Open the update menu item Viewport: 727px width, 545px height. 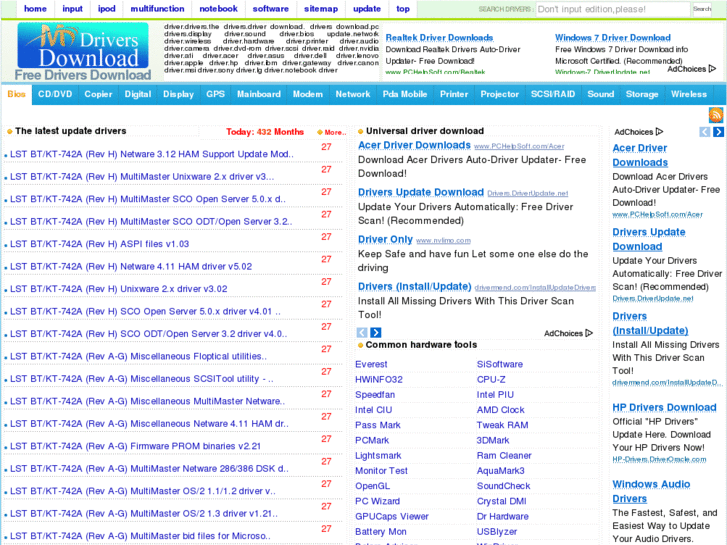(367, 9)
